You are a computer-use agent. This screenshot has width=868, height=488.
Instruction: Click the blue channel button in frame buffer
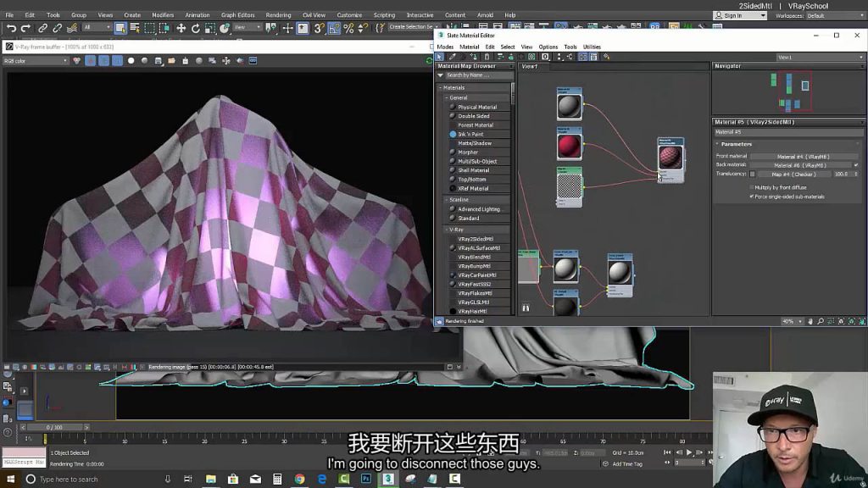[117, 61]
